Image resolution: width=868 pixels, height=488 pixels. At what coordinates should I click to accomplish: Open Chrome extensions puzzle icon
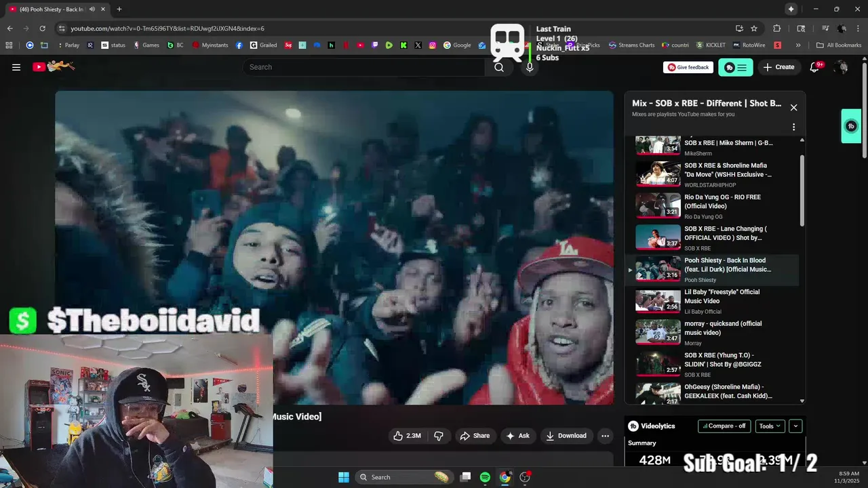tap(777, 28)
